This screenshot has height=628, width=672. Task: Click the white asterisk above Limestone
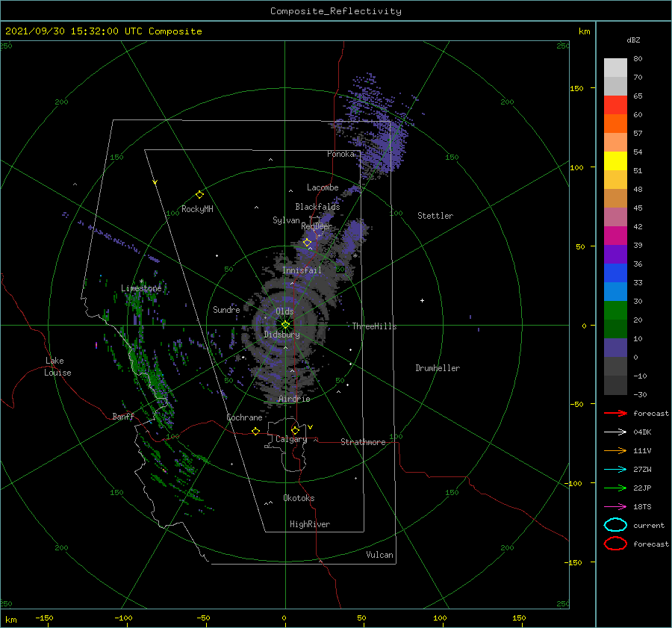[x=141, y=282]
